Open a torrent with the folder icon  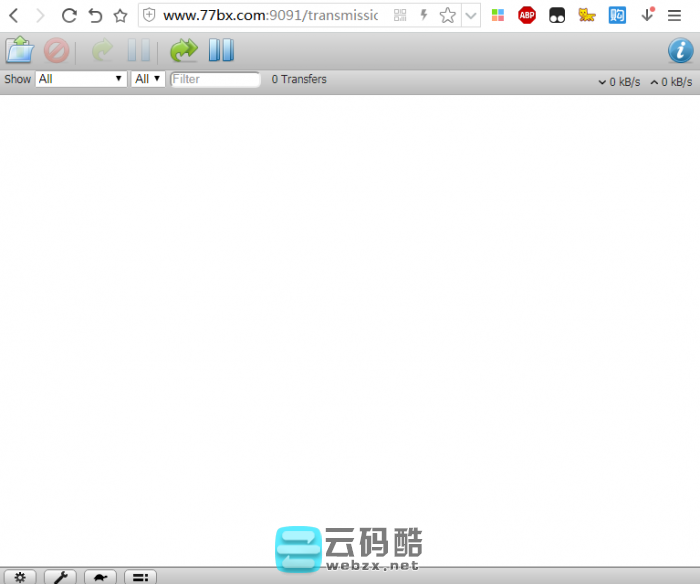click(20, 50)
